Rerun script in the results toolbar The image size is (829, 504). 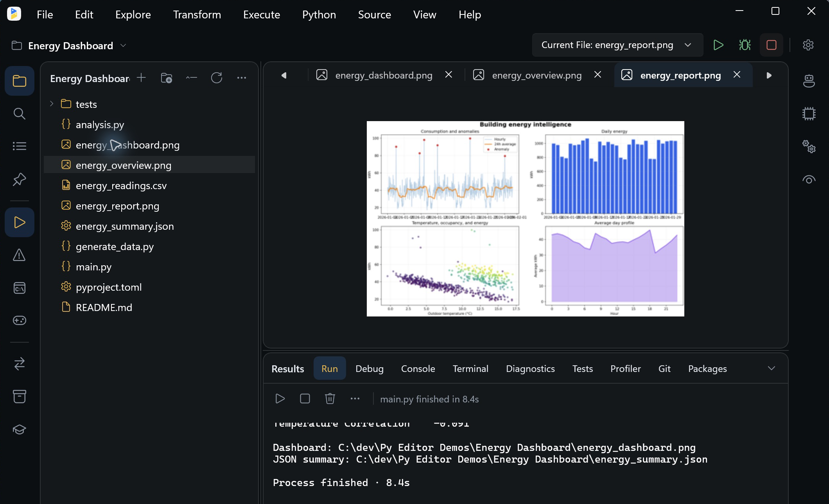click(x=280, y=399)
